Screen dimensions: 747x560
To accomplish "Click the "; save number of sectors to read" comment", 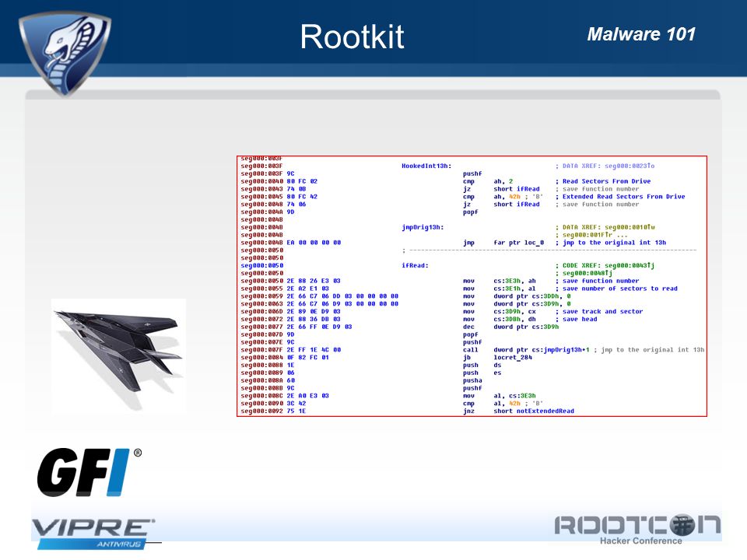I will pyautogui.click(x=616, y=289).
